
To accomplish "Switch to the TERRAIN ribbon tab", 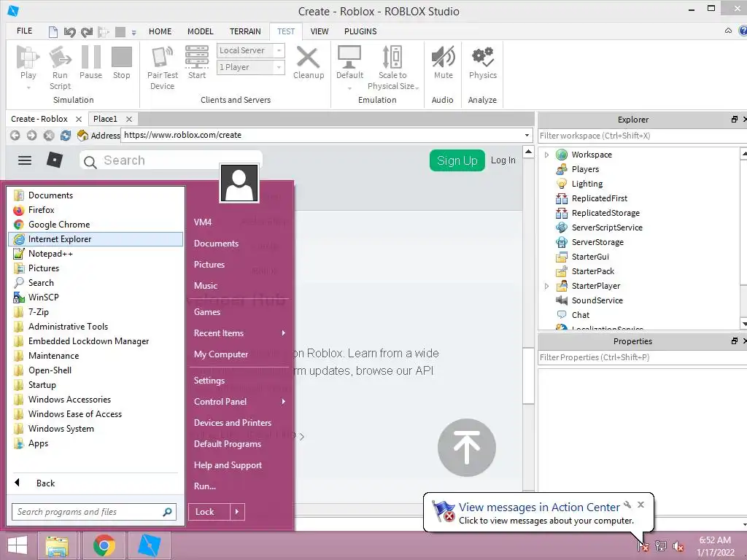I will coord(245,31).
